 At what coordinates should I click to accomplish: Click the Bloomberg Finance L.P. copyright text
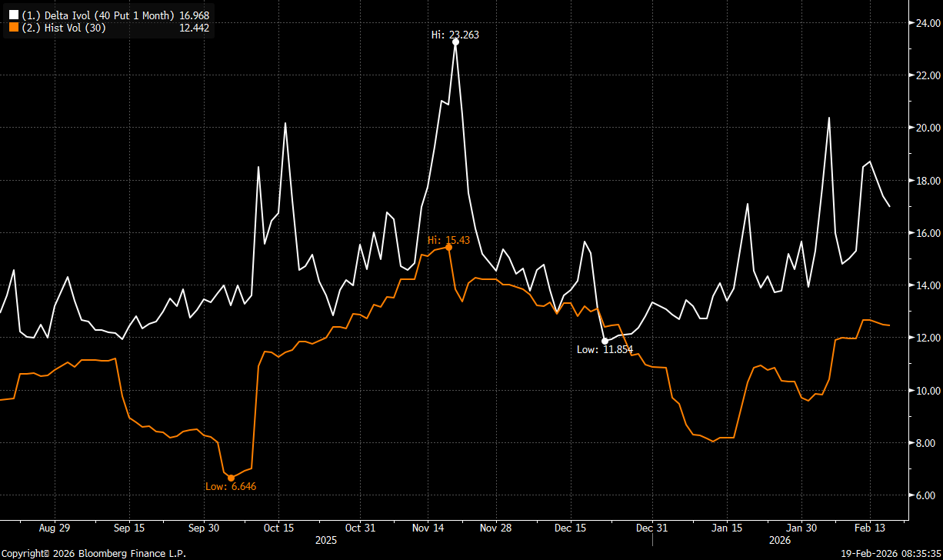(94, 554)
